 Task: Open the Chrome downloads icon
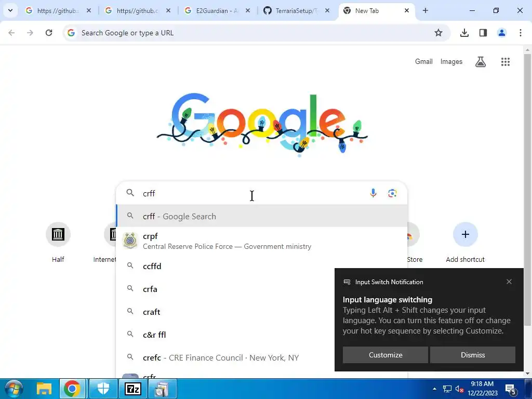(464, 33)
